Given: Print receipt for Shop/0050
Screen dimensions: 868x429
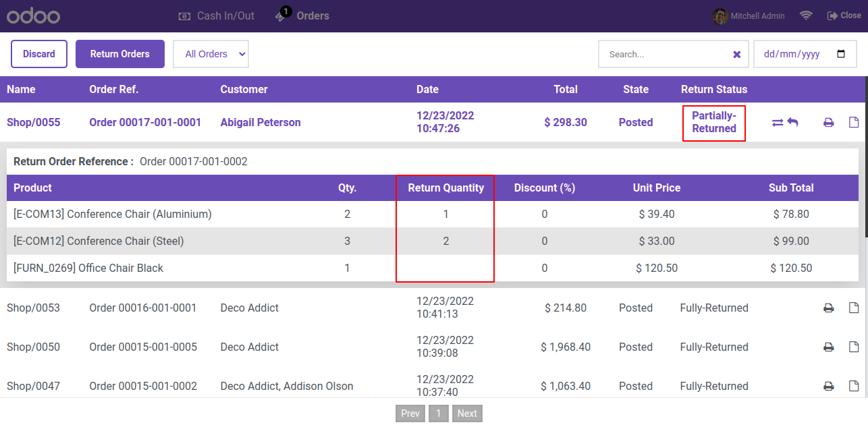Looking at the screenshot, I should click(829, 347).
